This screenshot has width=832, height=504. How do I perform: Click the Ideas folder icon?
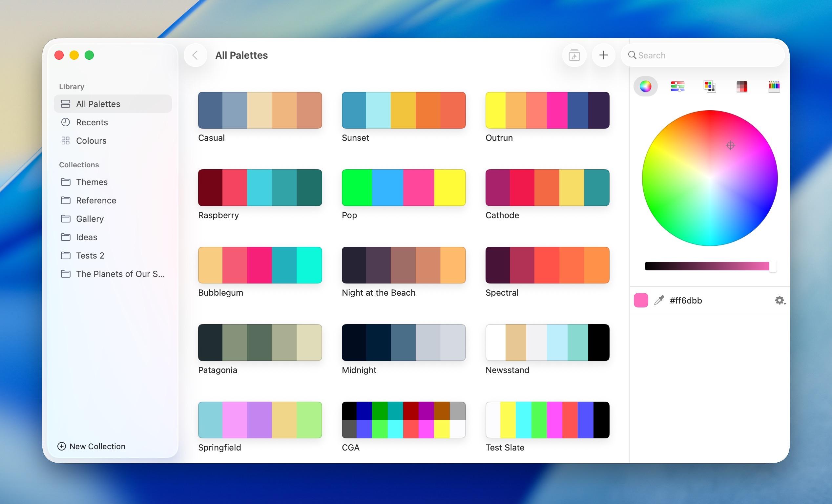pyautogui.click(x=66, y=237)
